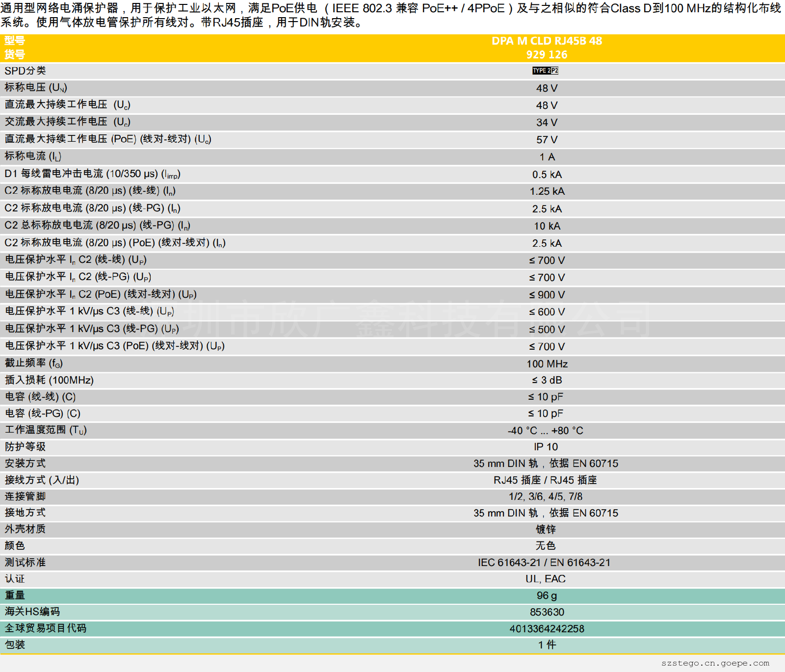
Task: Click the UL, EAC certification value
Action: pos(545,579)
